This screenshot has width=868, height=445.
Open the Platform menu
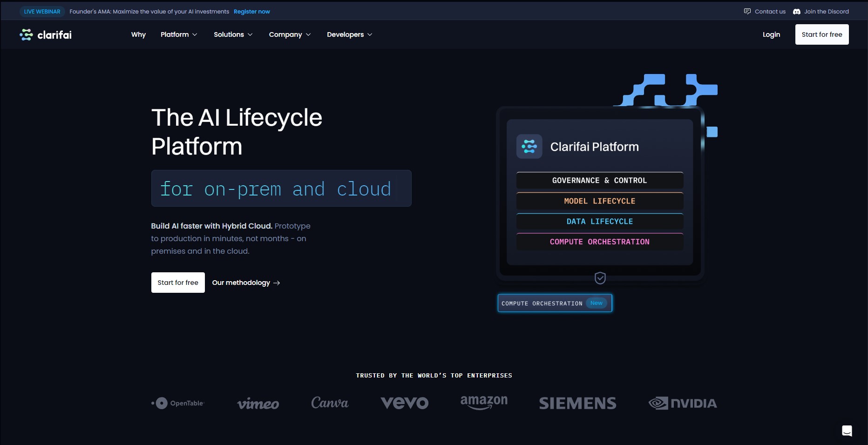(x=179, y=34)
